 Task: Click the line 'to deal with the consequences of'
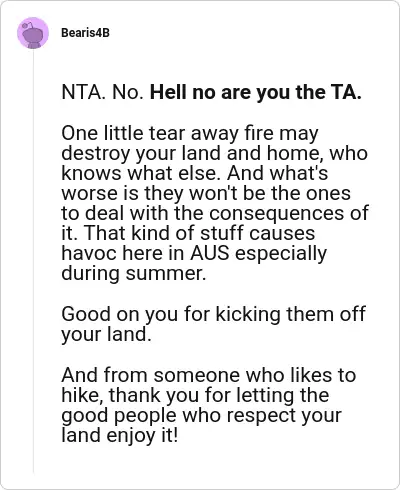[x=215, y=213]
